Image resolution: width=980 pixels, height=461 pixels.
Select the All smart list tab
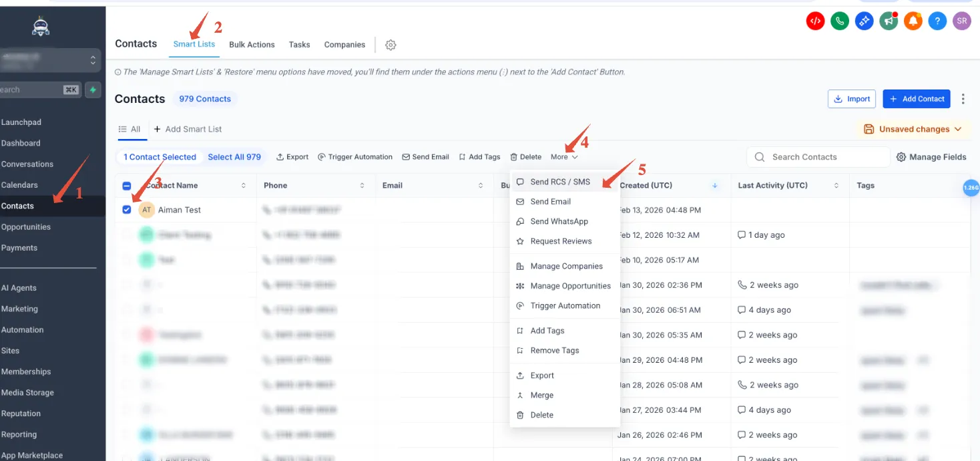coord(130,129)
